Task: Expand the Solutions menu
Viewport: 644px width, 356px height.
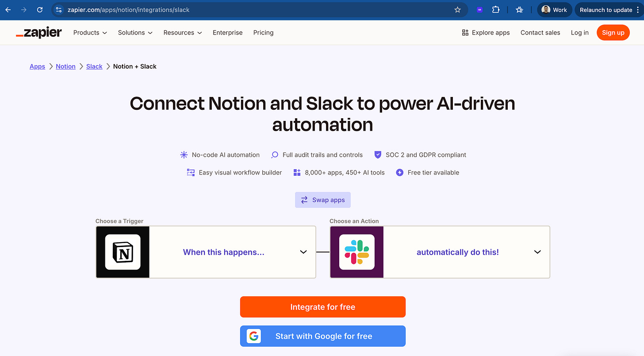Action: pyautogui.click(x=135, y=33)
